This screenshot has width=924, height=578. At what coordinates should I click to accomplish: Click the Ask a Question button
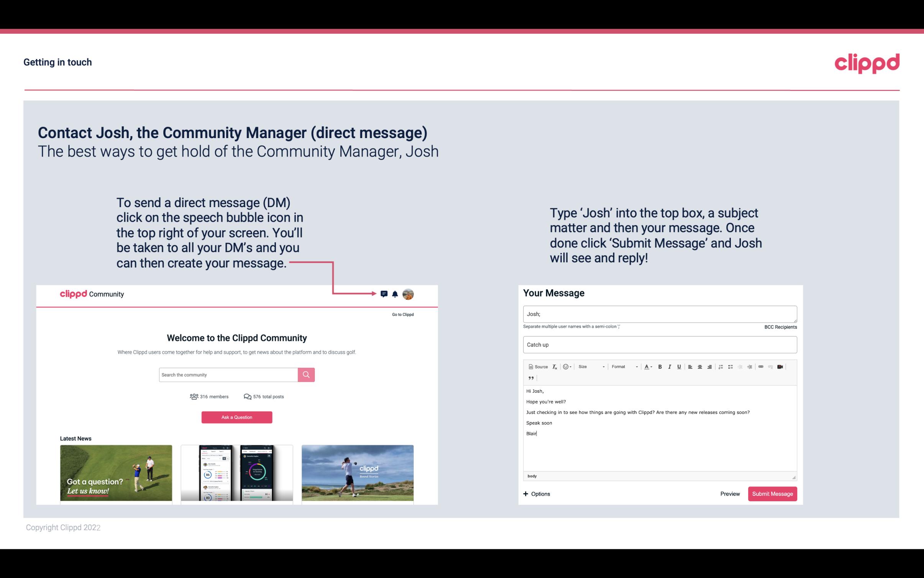click(x=237, y=417)
